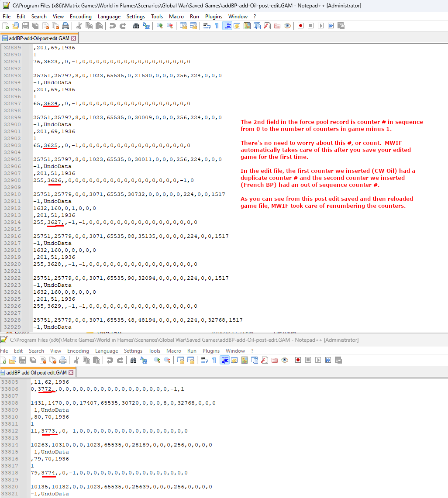Toggle indent guide icon in upper window

[x=227, y=26]
